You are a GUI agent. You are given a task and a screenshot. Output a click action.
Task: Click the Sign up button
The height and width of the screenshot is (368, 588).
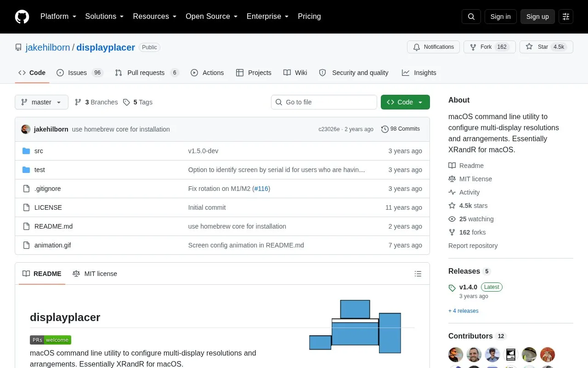pyautogui.click(x=537, y=17)
